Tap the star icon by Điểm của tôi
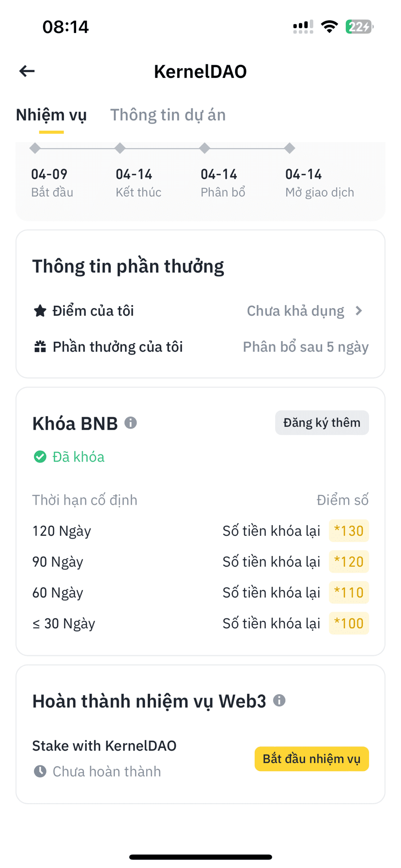401x868 pixels. tap(40, 311)
